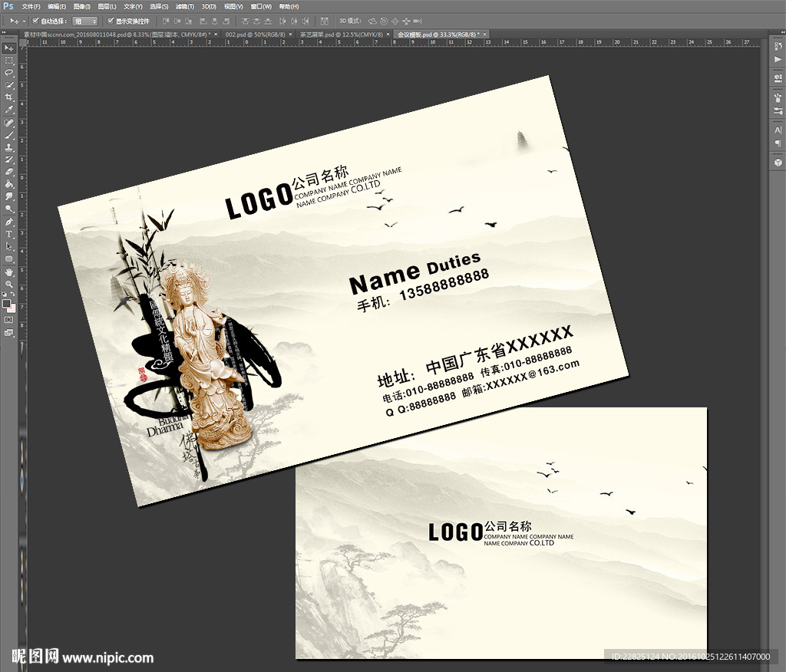786x672 pixels.
Task: Click the foreground color swatch
Action: tap(6, 304)
